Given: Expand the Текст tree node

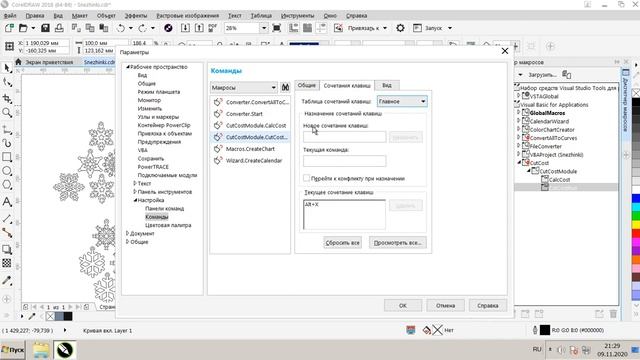Looking at the screenshot, I should point(135,183).
